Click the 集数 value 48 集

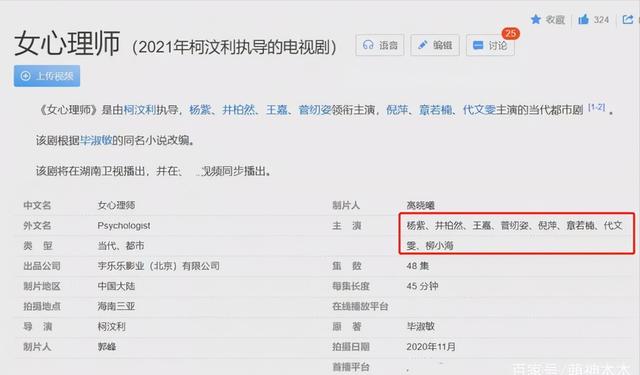pyautogui.click(x=418, y=266)
